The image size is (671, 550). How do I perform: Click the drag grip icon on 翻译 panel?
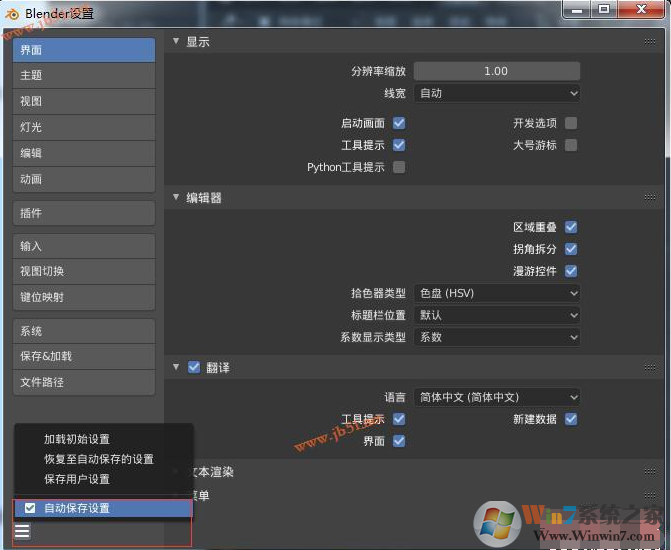(x=650, y=368)
